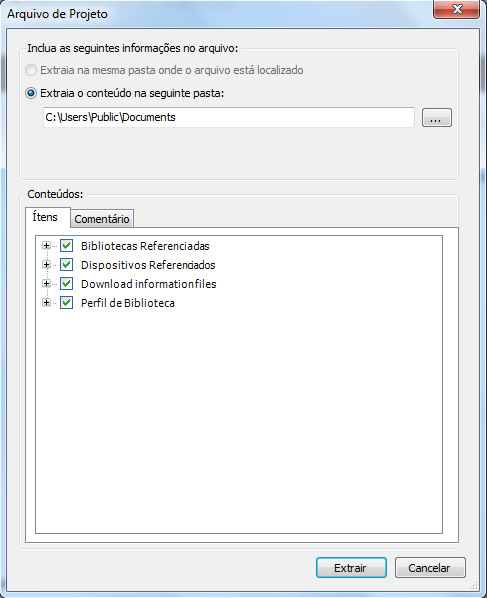This screenshot has height=598, width=487.
Task: Toggle the Perfil de Biblioteca checkbox
Action: click(x=67, y=303)
